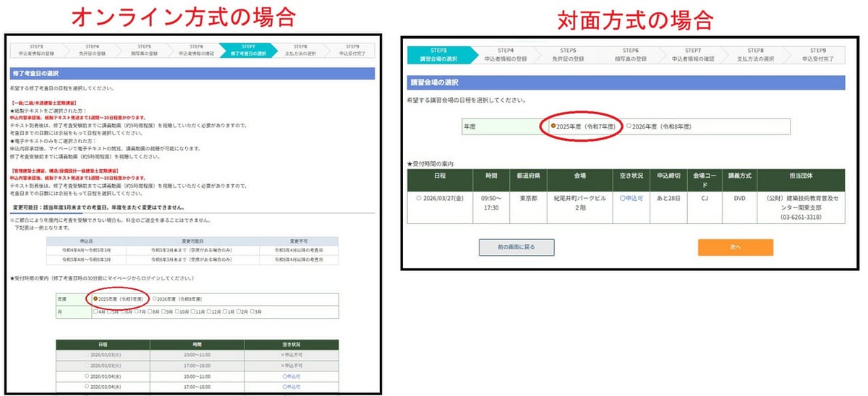
Task: Check the 12月 month checkbox
Action: pyautogui.click(x=208, y=311)
